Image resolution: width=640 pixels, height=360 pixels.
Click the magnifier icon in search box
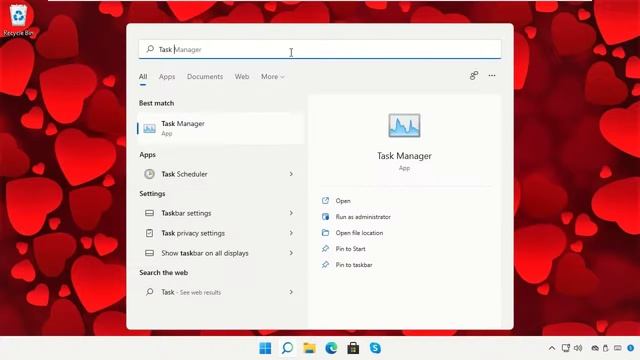coord(150,49)
